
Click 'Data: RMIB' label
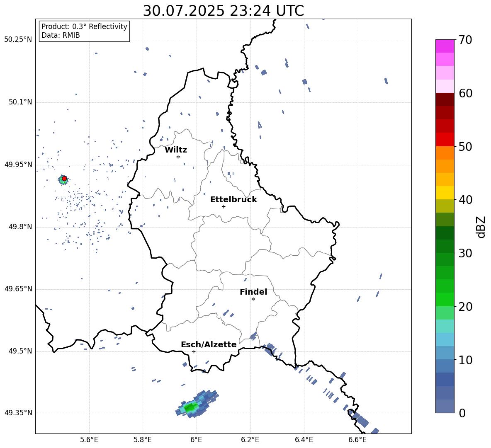[x=61, y=35]
